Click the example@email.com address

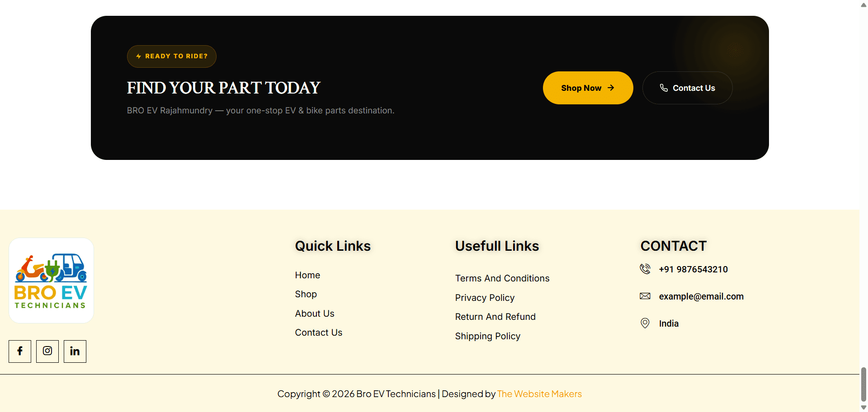click(x=701, y=296)
